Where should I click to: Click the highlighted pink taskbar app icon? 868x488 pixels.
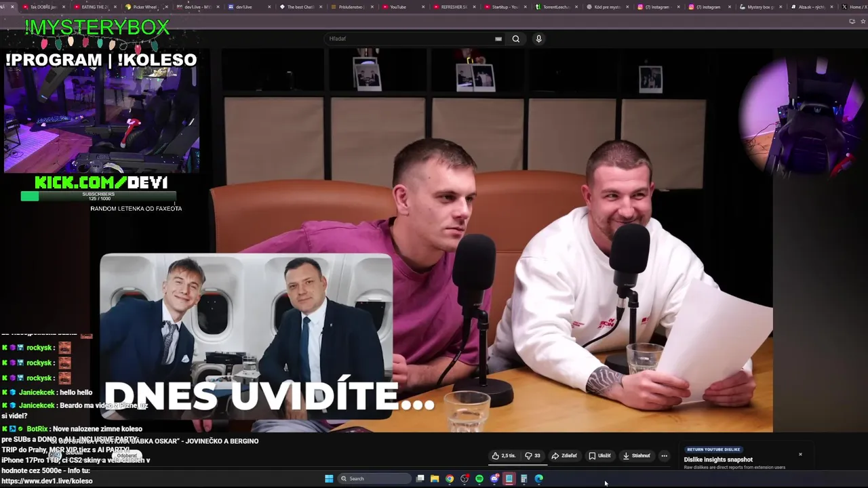(x=509, y=479)
